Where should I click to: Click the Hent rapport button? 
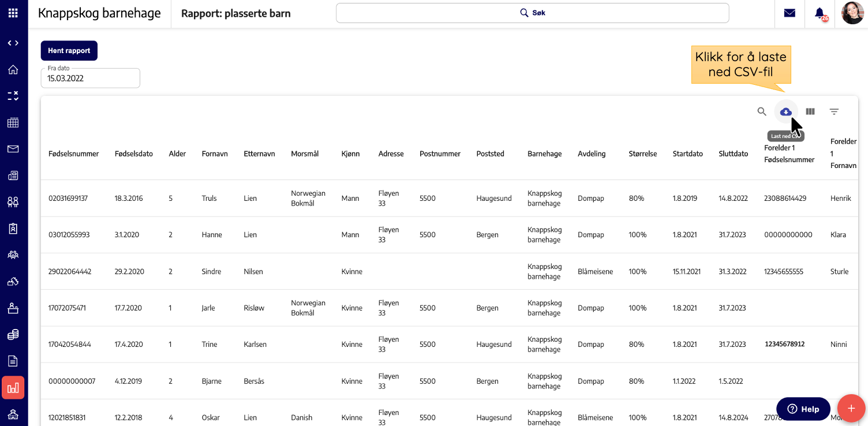pyautogui.click(x=69, y=51)
